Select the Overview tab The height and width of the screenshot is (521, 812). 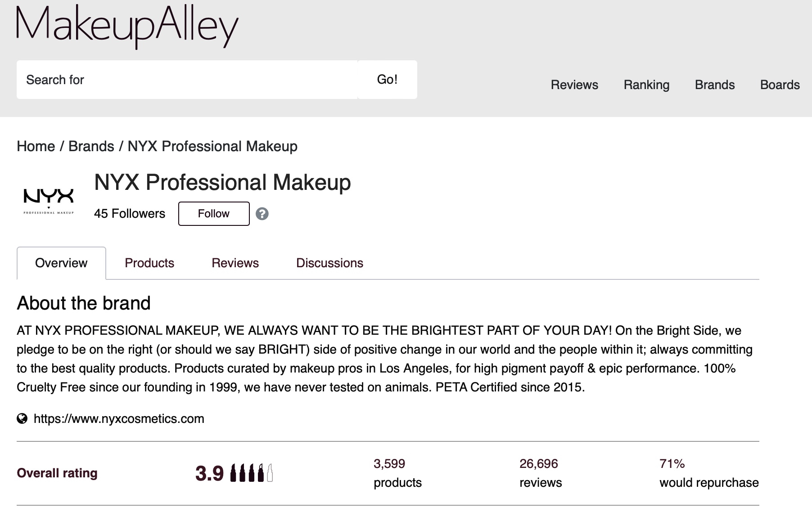[x=61, y=263]
